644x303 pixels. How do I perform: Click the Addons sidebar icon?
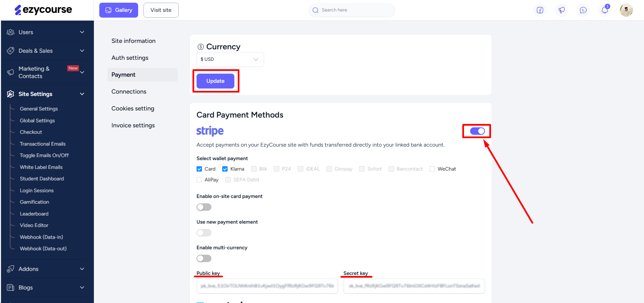[10, 269]
